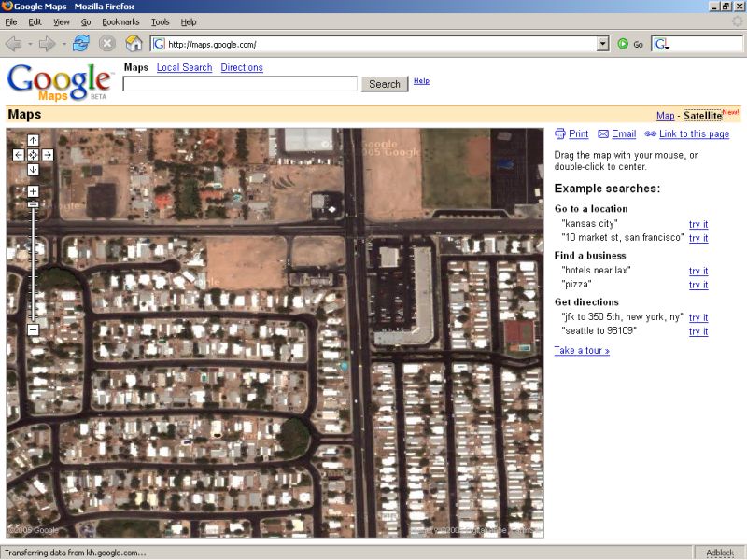Go to Firefox home page icon
This screenshot has width=747, height=560.
pos(134,43)
